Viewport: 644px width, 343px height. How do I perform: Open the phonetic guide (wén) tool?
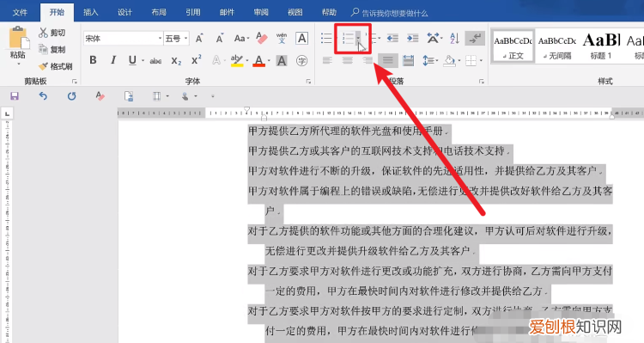[x=282, y=38]
